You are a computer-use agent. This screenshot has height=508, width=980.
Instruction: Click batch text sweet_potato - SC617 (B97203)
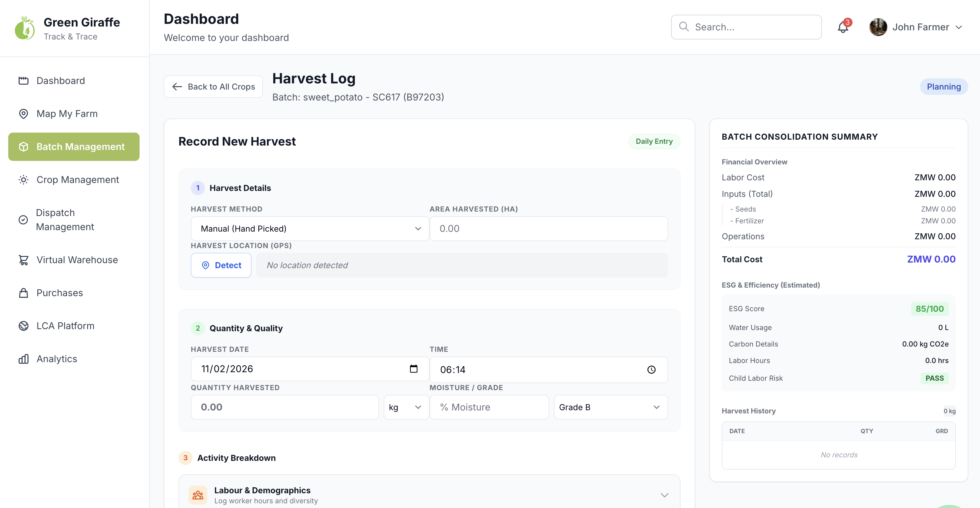[x=374, y=98]
